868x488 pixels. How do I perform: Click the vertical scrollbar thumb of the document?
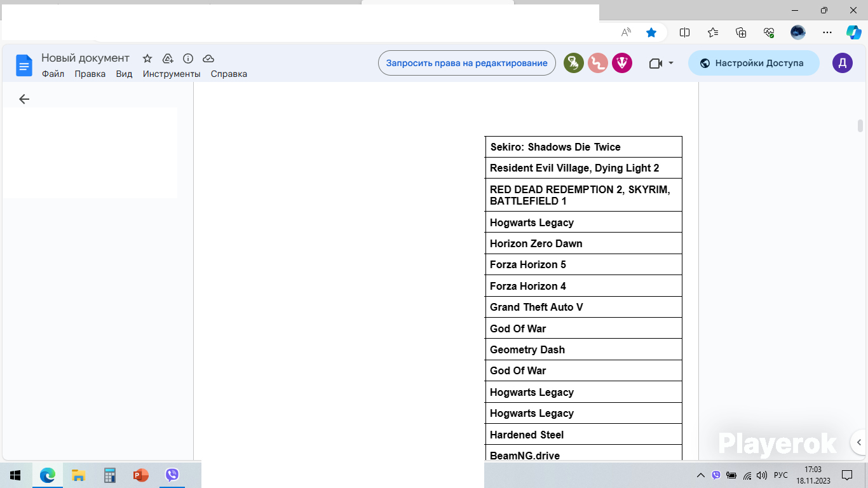tap(860, 125)
